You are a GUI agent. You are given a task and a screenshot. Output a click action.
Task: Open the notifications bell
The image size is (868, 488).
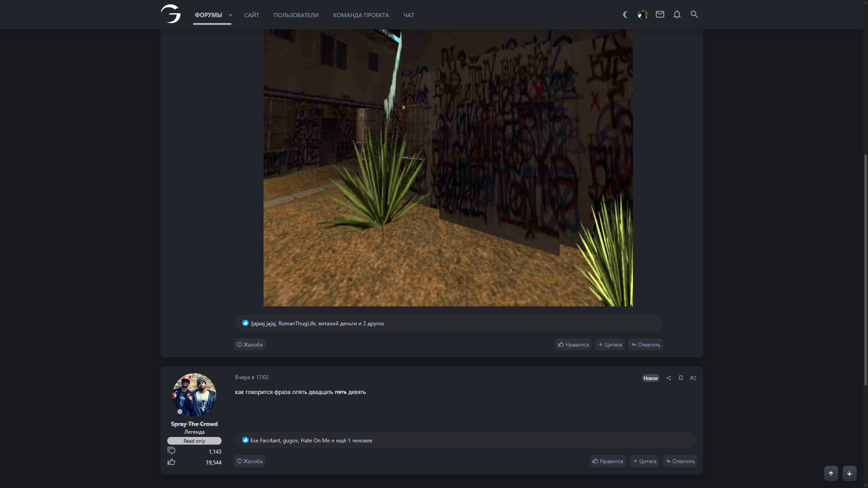677,15
